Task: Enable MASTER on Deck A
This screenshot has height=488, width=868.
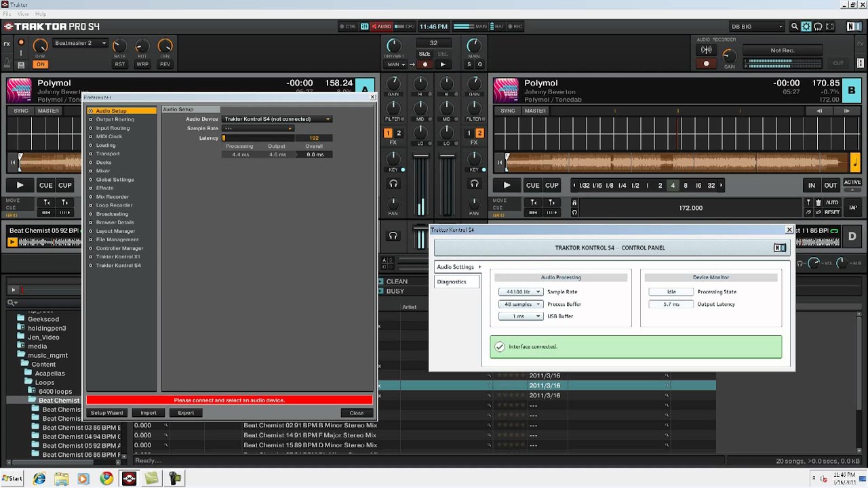Action: coord(48,110)
